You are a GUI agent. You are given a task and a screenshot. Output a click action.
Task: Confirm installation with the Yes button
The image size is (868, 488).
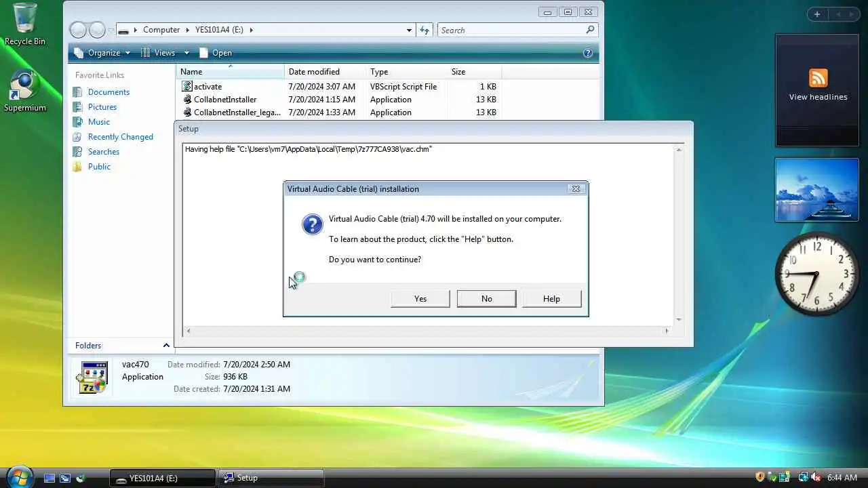pos(420,299)
